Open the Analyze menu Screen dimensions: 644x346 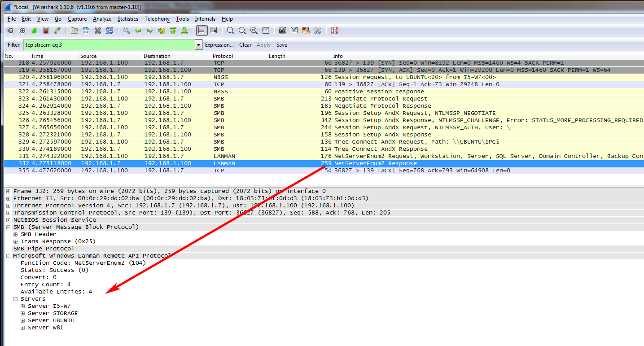[102, 19]
